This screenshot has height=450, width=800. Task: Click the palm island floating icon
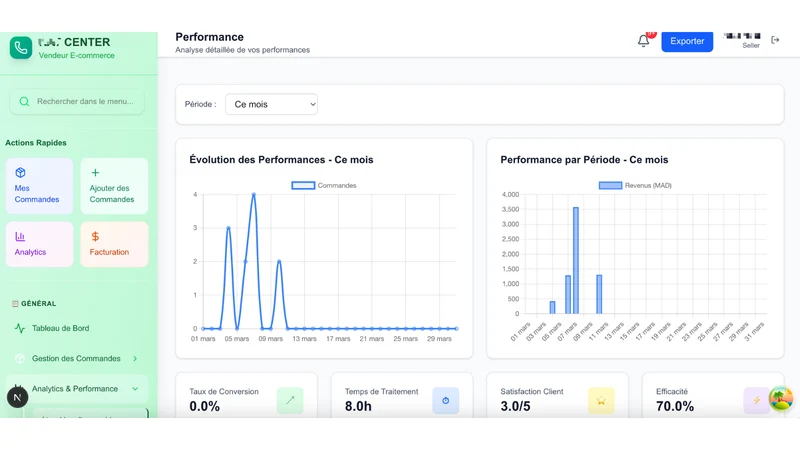[781, 398]
